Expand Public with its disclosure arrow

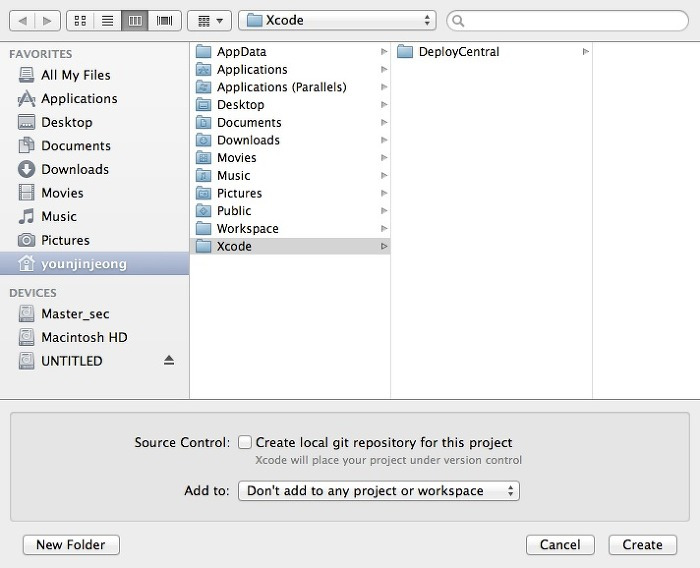pyautogui.click(x=384, y=211)
